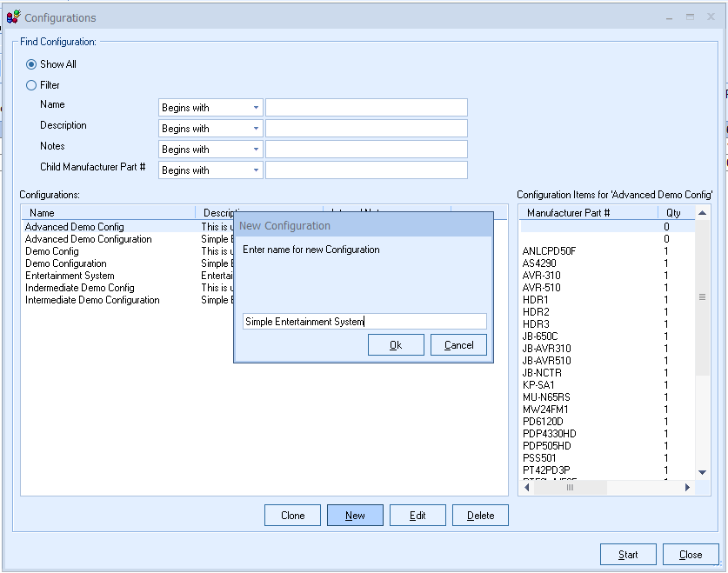The image size is (728, 573).
Task: Click the Start button
Action: click(628, 555)
